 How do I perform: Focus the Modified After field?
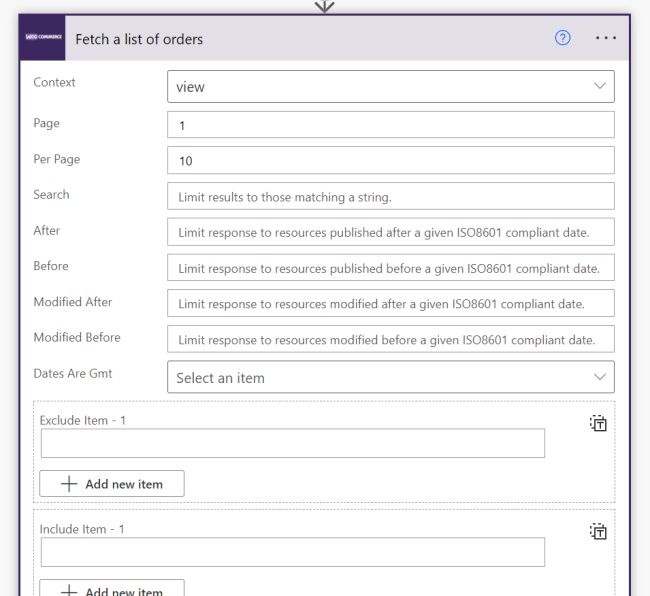pos(390,304)
